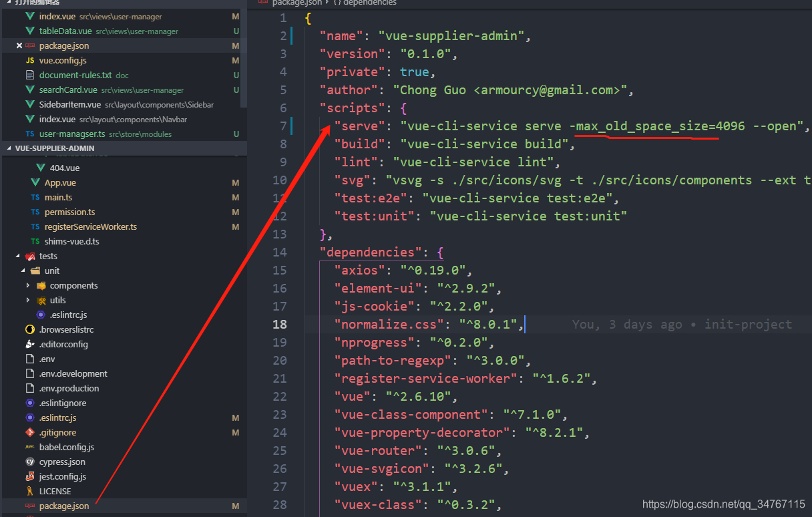Viewport: 812px width, 517px height.
Task: Click the init-project blame annotation
Action: click(x=748, y=325)
